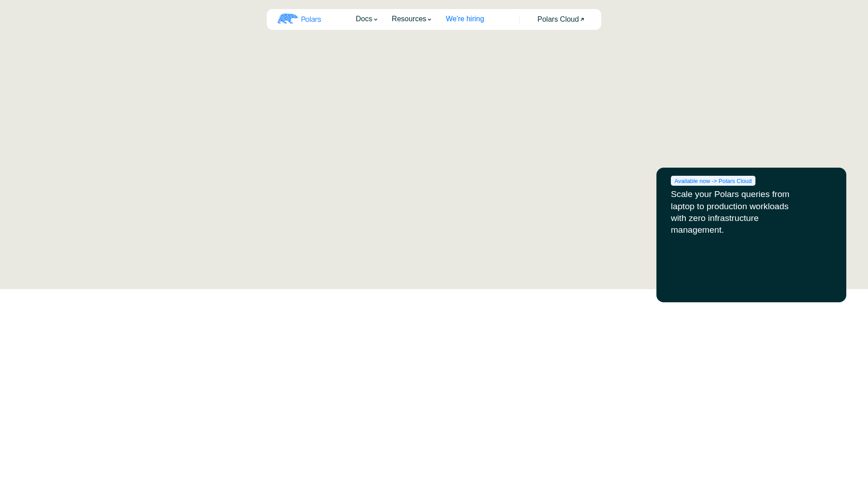The image size is (868, 488).
Task: Click the 'Available now -> Polars Cloud' badge
Action: (x=712, y=181)
